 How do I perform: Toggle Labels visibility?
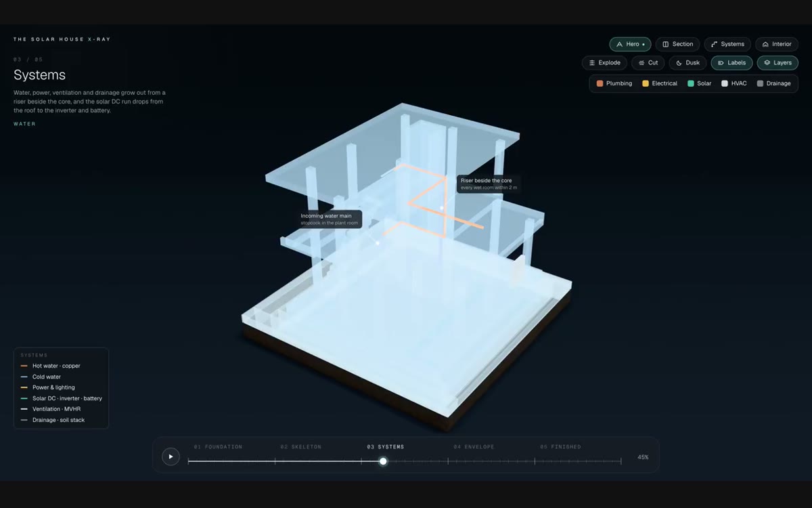(x=731, y=63)
